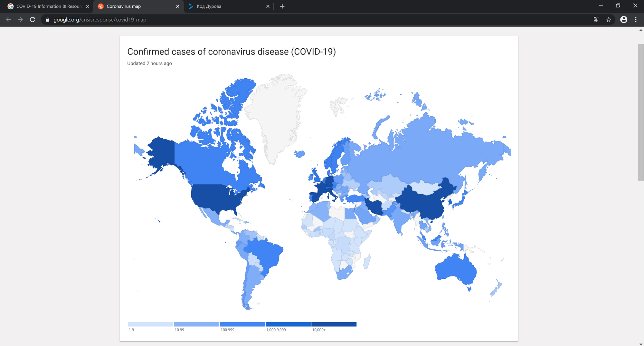
Task: Click the 100-999 legend color swatch
Action: [x=242, y=324]
